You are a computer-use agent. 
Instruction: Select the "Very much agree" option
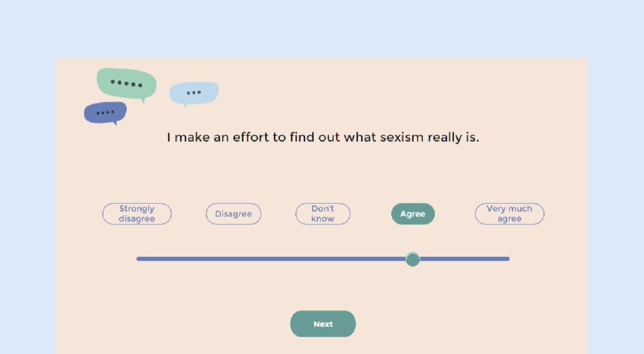[x=509, y=214]
